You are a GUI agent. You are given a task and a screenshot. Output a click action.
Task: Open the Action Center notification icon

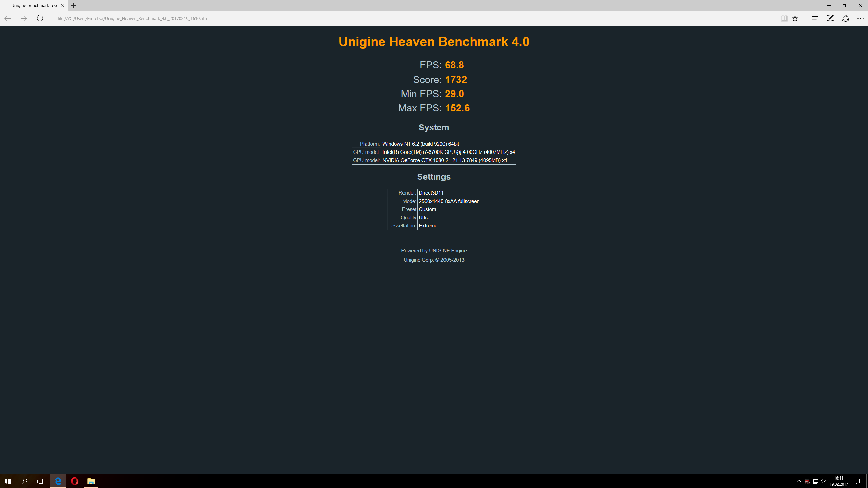pyautogui.click(x=857, y=481)
